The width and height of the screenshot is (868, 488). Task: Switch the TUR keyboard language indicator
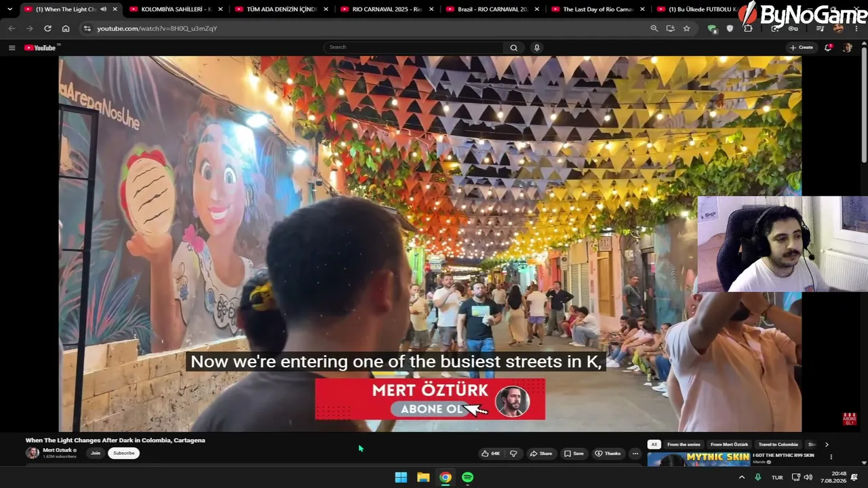point(777,477)
